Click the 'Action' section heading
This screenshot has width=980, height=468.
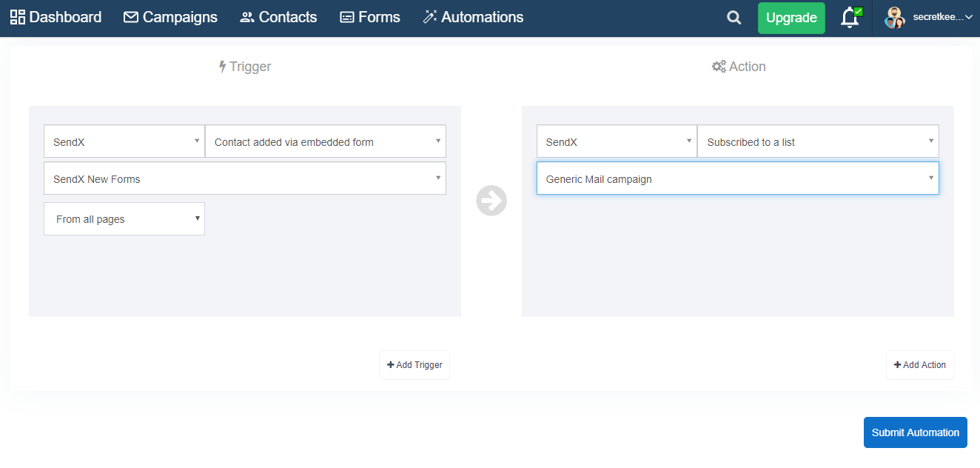point(739,67)
